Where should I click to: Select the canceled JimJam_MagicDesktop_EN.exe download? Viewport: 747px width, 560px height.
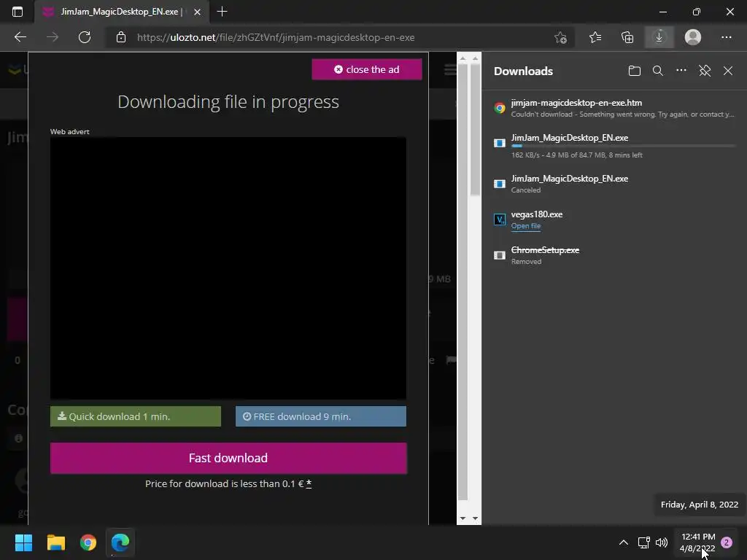[x=614, y=184]
